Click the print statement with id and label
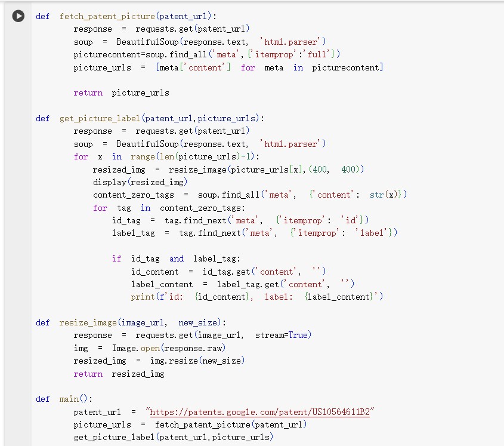504x446 pixels. click(256, 297)
